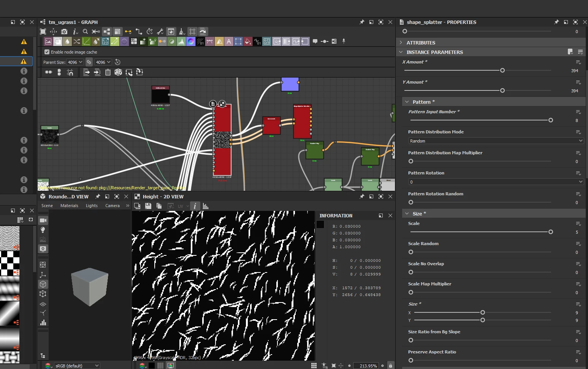This screenshot has width=588, height=369.
Task: Open the histogram in the 2D view toolbar
Action: 206,206
